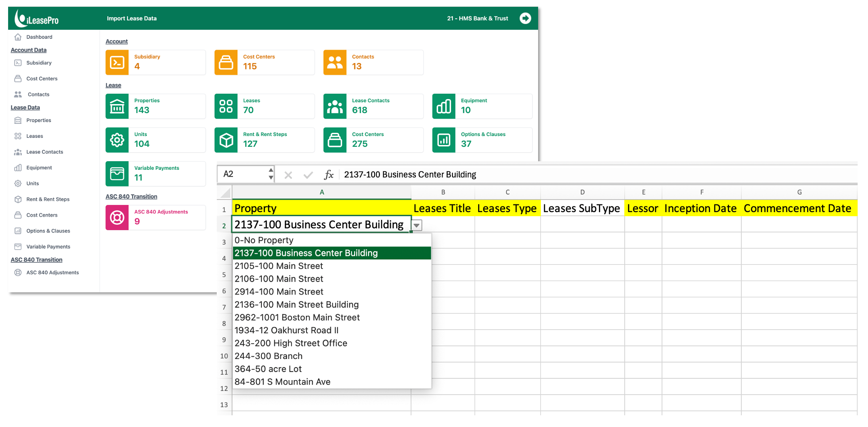Click the green Cost Centers card icon
This screenshot has width=868, height=427.
[335, 140]
